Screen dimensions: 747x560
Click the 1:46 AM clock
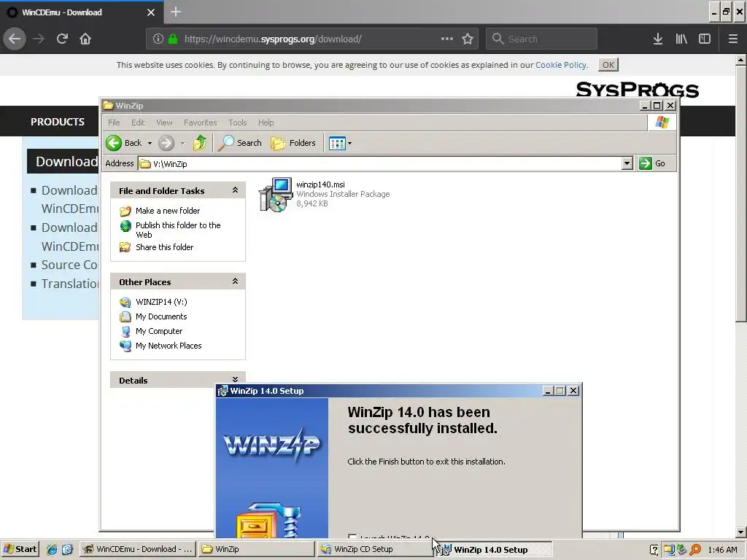[x=722, y=550]
